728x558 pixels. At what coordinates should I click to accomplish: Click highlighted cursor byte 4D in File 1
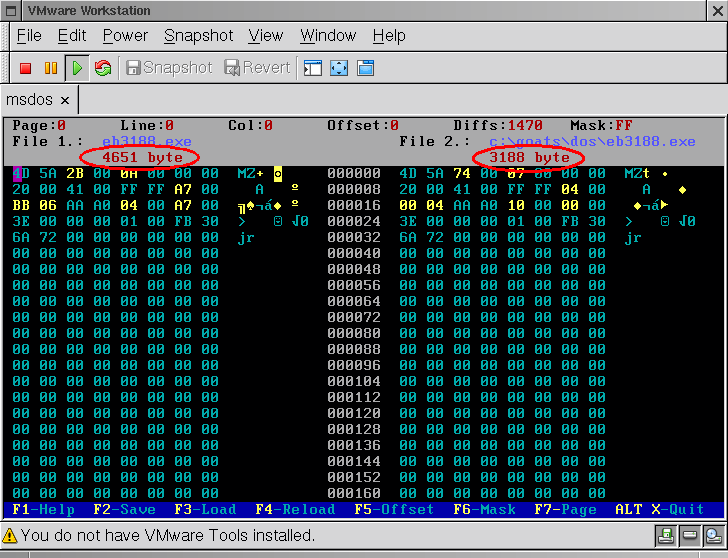[21, 174]
